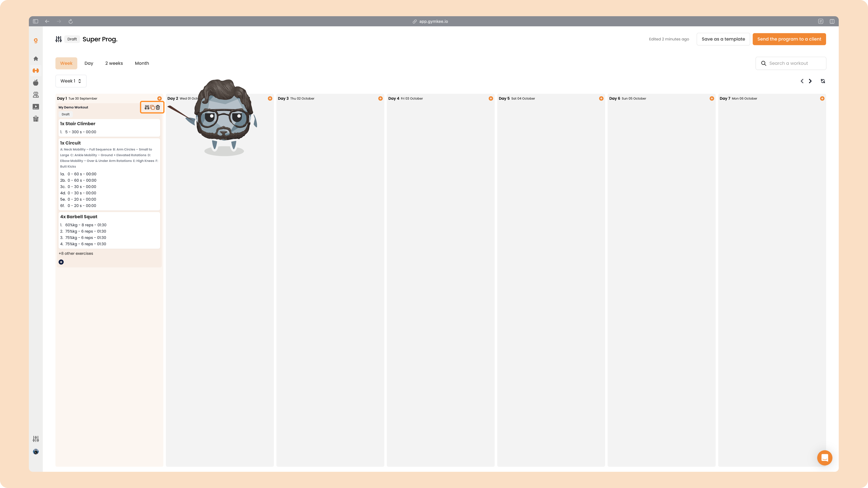Select the Day 3 Thu 02 October header

pyautogui.click(x=296, y=98)
